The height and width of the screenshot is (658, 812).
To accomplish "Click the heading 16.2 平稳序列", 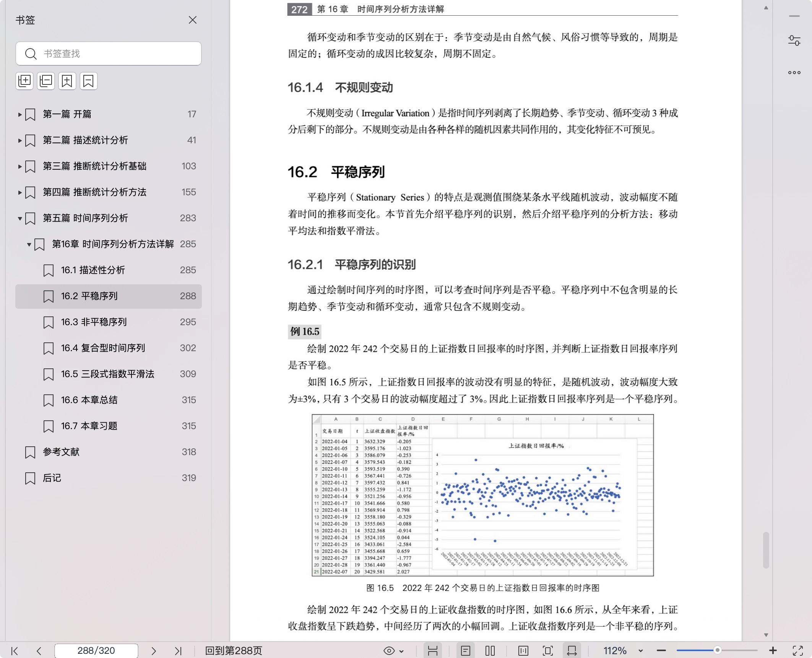I will pyautogui.click(x=336, y=172).
